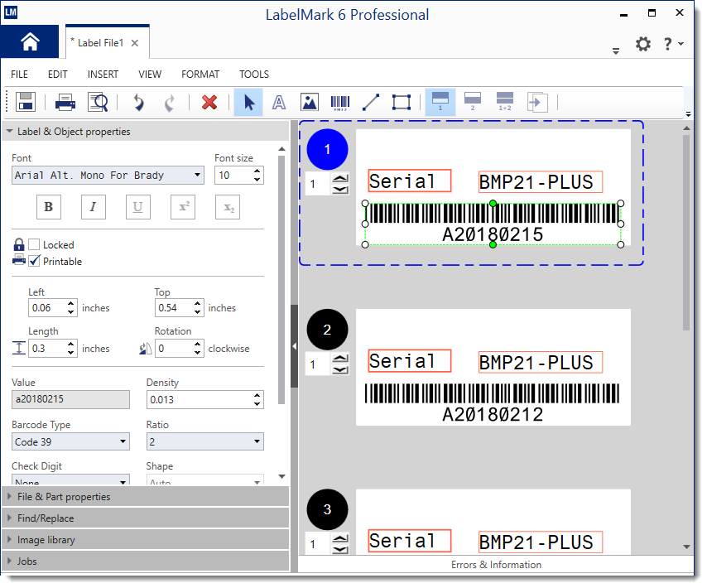
Task: Toggle Bold text formatting
Action: 48,207
